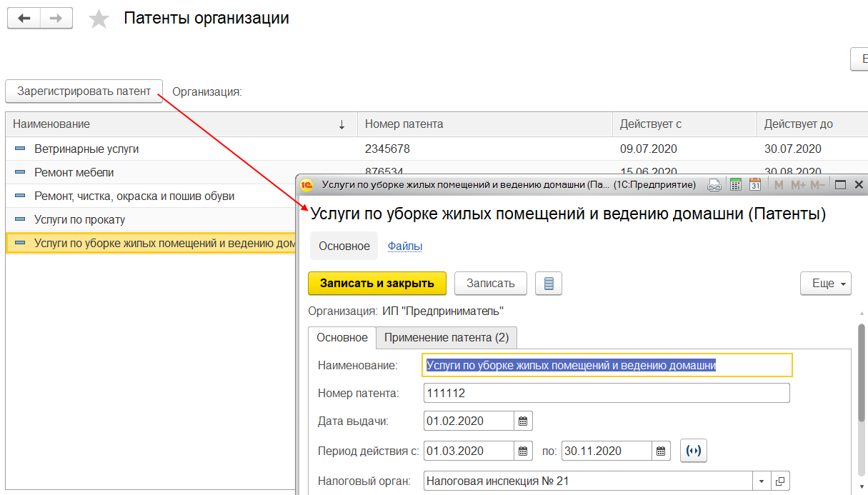
Task: Open the Файлы link
Action: (x=405, y=246)
